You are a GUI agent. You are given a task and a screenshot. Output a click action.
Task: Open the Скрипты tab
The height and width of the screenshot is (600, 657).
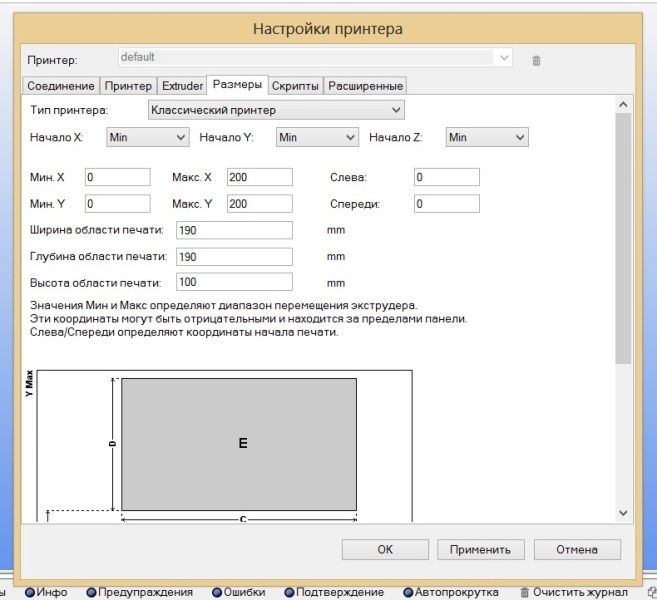pos(295,86)
